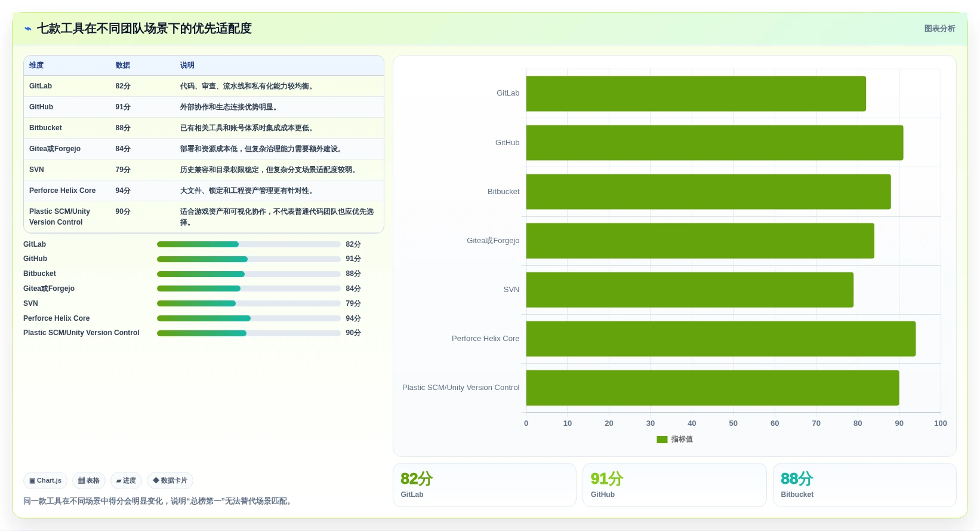Click the 50 tick on the chart axis
980x531 pixels.
click(x=733, y=423)
